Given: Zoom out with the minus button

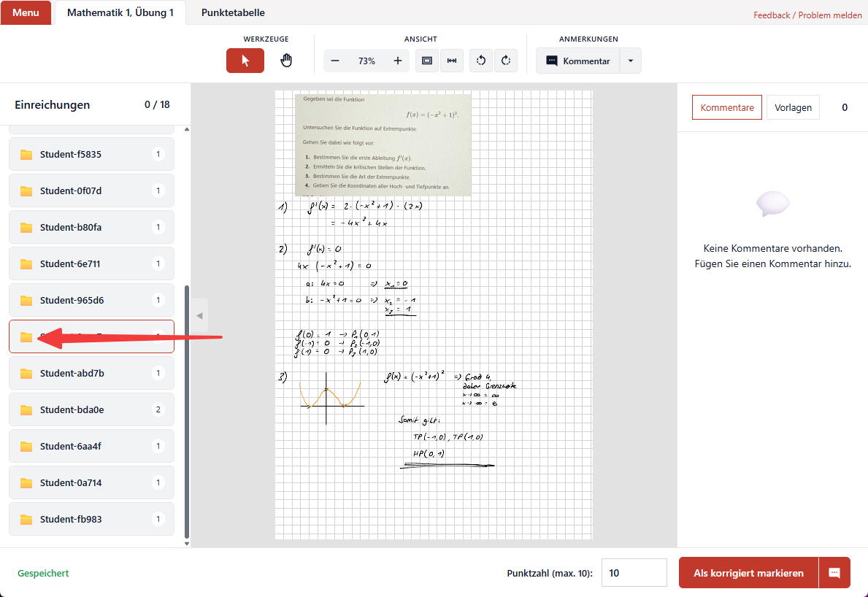Looking at the screenshot, I should coord(335,61).
